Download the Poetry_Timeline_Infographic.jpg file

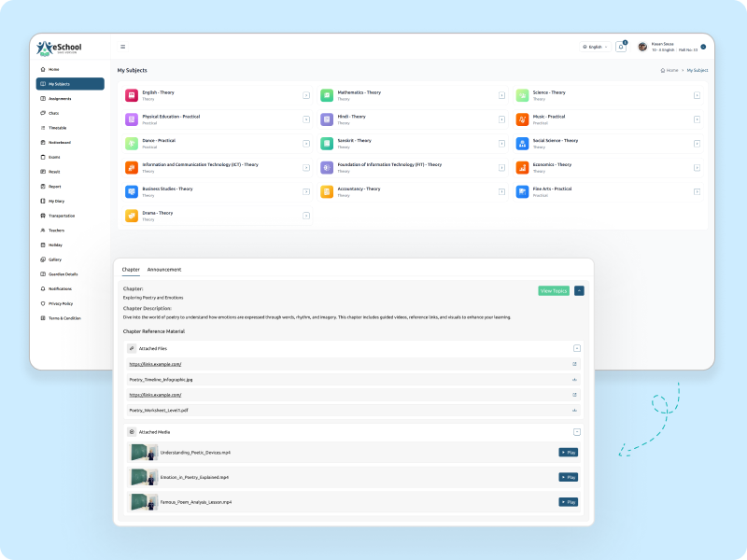[x=574, y=380]
